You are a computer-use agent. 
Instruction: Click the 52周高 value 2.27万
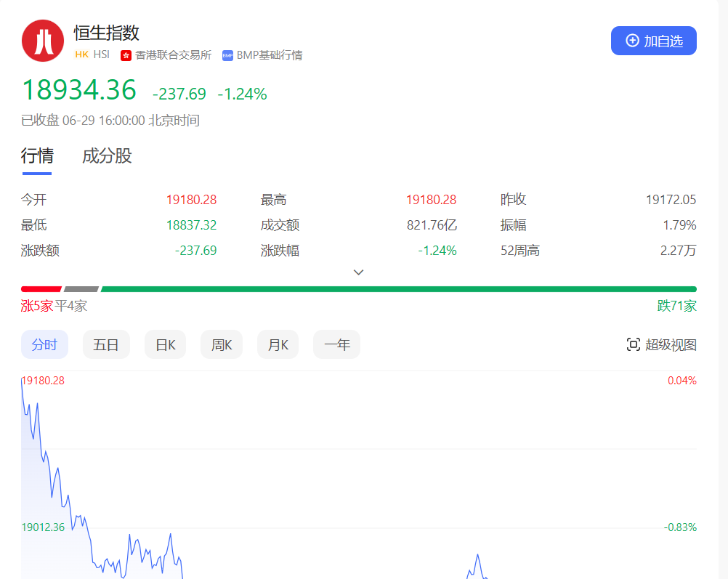point(679,251)
